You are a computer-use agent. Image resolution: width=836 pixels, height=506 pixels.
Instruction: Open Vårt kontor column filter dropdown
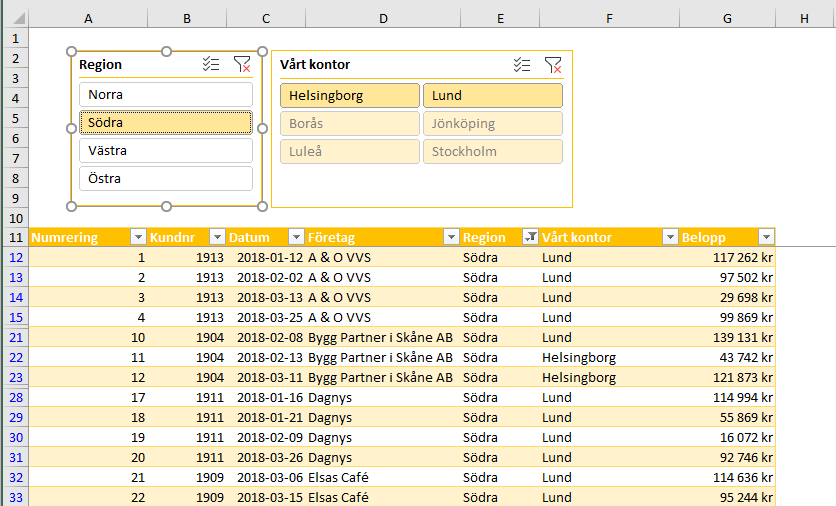tap(670, 237)
